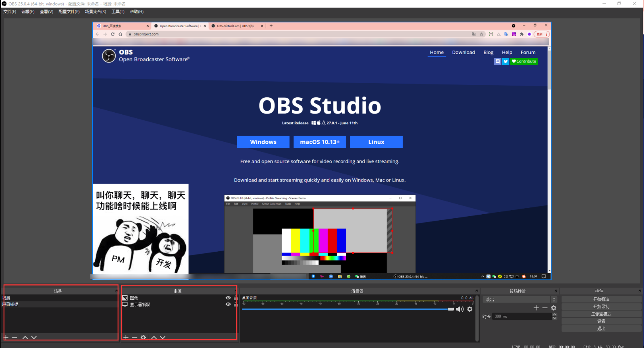The height and width of the screenshot is (348, 644).
Task: Select 屏幕捕捉 scene in list
Action: (60, 304)
